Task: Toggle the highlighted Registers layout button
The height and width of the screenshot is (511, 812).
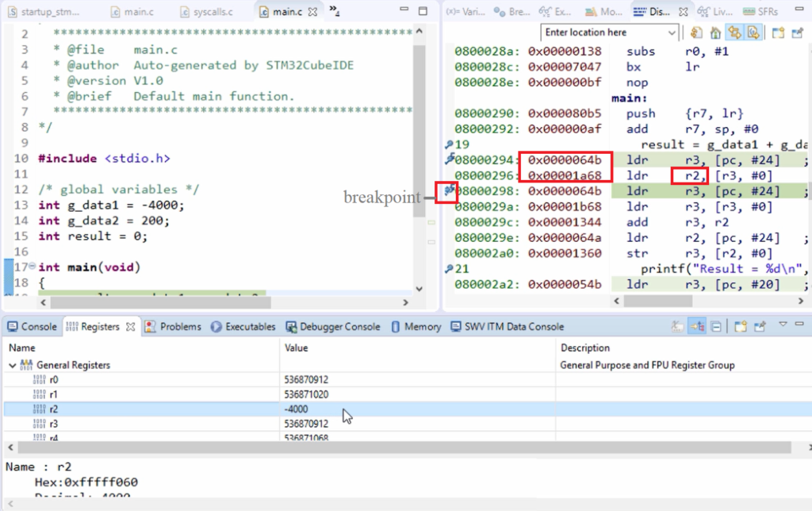Action: (697, 326)
